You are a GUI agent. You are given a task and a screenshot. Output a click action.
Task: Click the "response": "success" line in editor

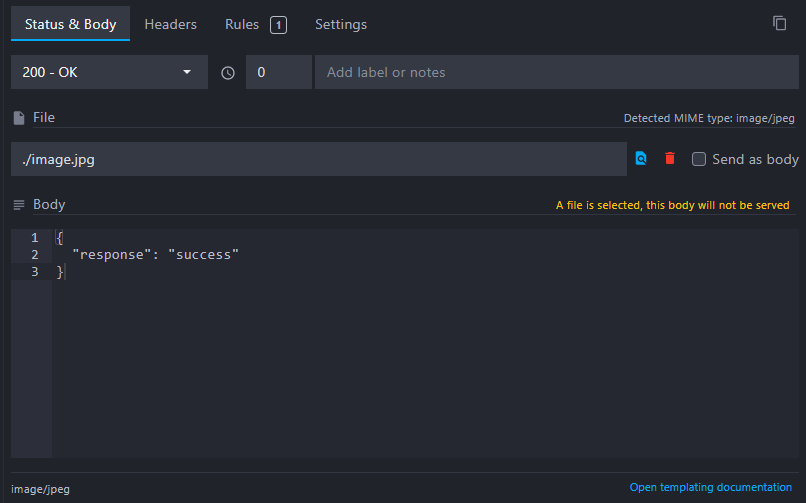(x=155, y=255)
